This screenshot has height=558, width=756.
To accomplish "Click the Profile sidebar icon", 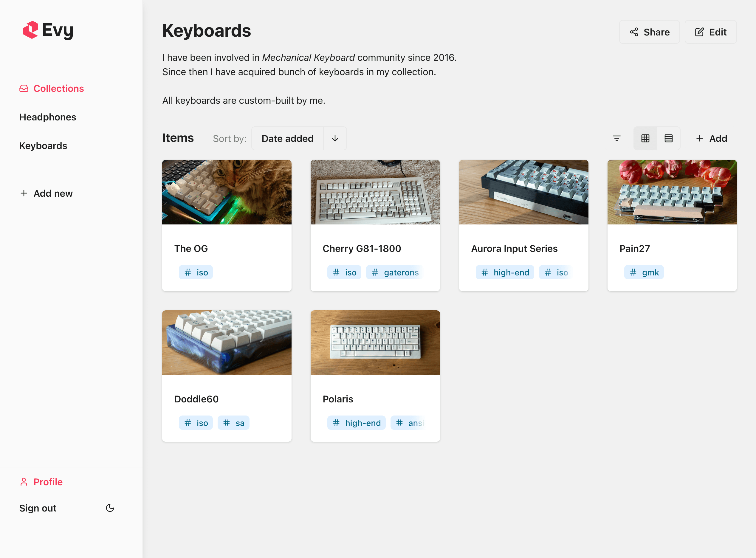I will [x=24, y=482].
